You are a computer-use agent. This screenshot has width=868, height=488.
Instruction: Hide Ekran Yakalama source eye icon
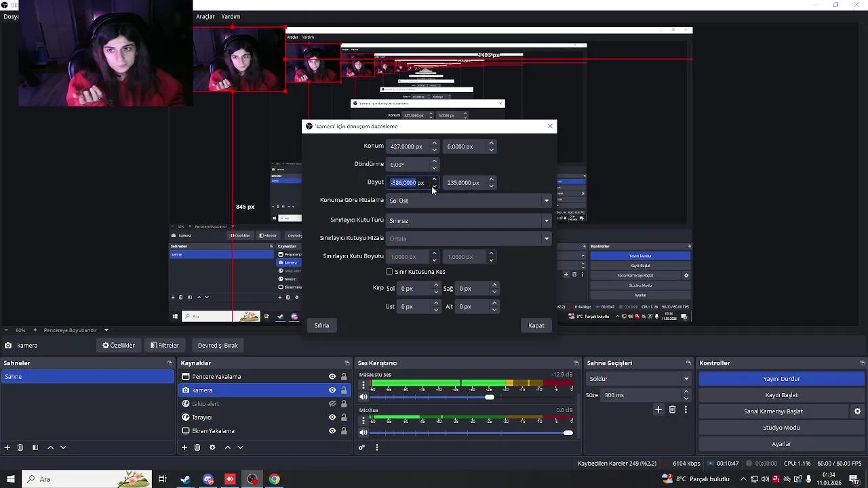pyautogui.click(x=332, y=431)
